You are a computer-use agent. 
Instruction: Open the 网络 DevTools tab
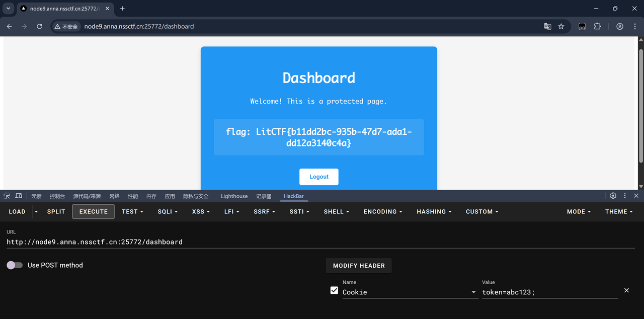[x=115, y=196]
